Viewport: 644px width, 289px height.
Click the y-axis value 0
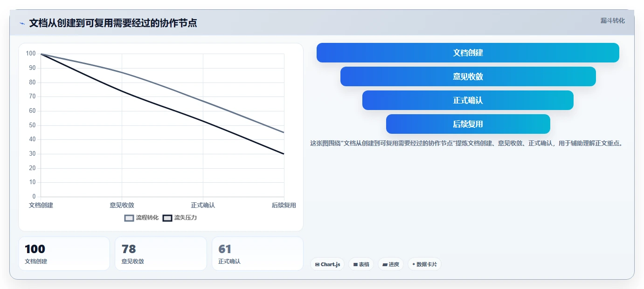click(34, 197)
